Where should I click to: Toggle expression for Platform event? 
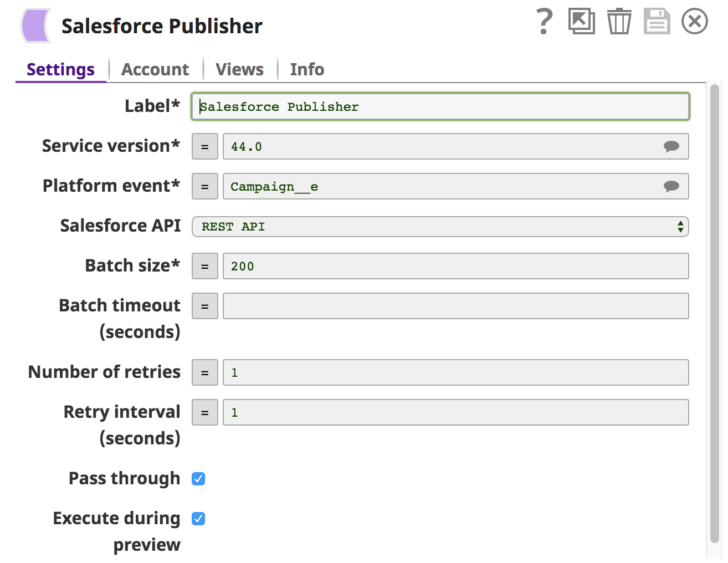(x=205, y=186)
